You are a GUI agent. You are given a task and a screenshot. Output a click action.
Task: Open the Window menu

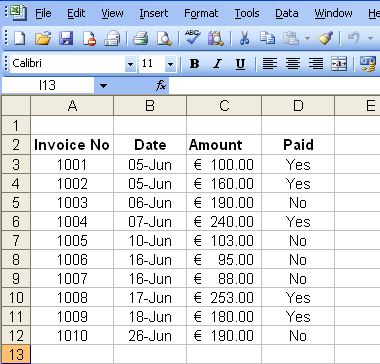click(x=333, y=13)
